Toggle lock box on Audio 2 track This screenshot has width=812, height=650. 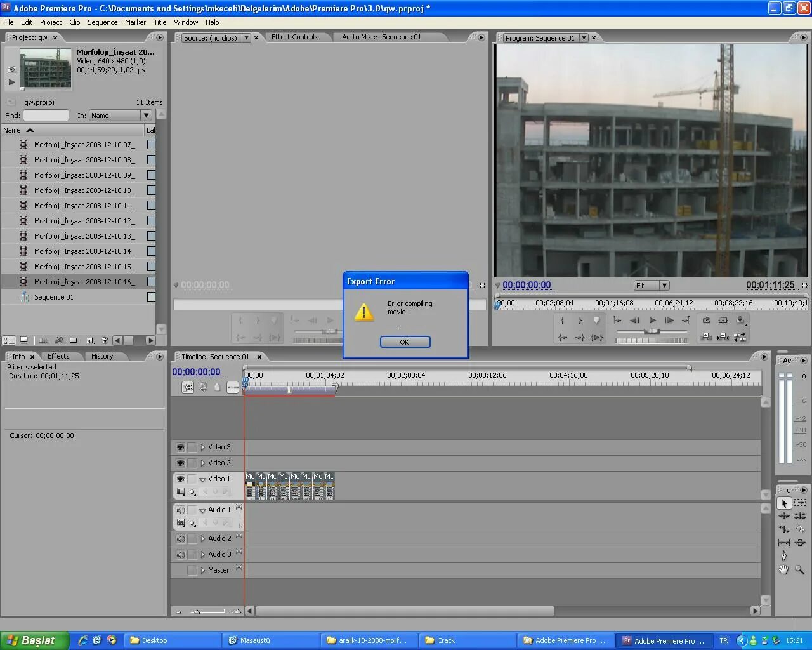[x=192, y=539]
